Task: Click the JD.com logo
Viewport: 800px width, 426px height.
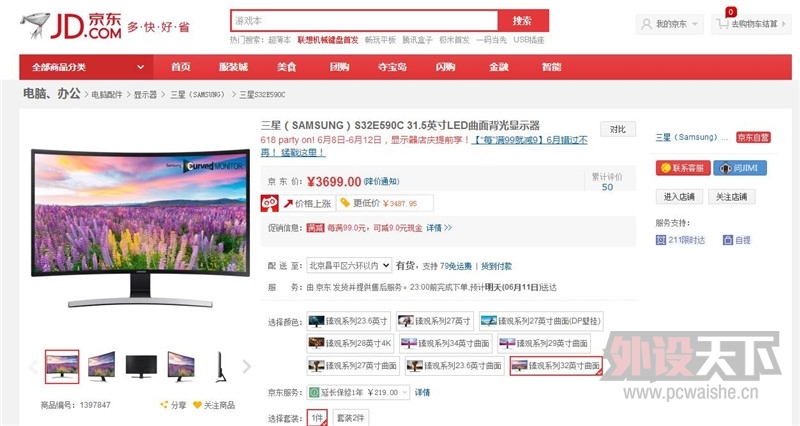Action: [x=71, y=26]
